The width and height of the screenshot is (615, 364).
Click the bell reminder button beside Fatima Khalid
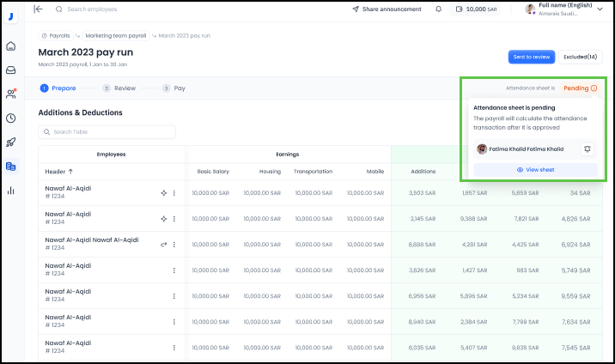pos(587,149)
